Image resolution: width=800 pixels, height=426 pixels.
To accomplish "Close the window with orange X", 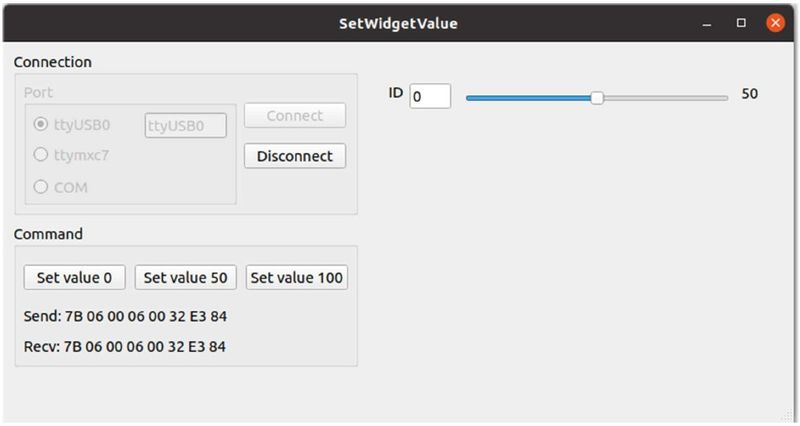I will (x=774, y=23).
